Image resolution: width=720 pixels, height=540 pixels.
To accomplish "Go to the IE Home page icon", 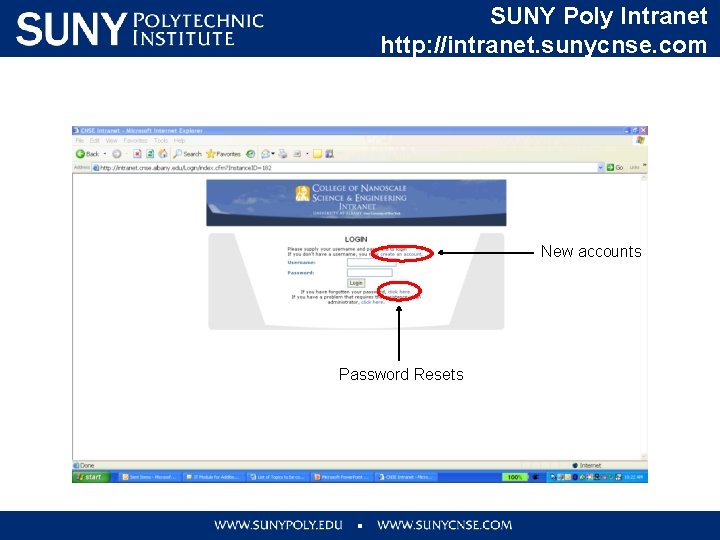I will [163, 154].
